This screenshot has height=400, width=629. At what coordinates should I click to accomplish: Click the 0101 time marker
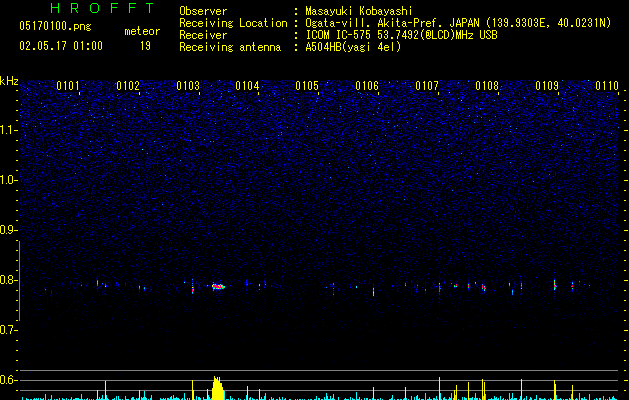(68, 86)
